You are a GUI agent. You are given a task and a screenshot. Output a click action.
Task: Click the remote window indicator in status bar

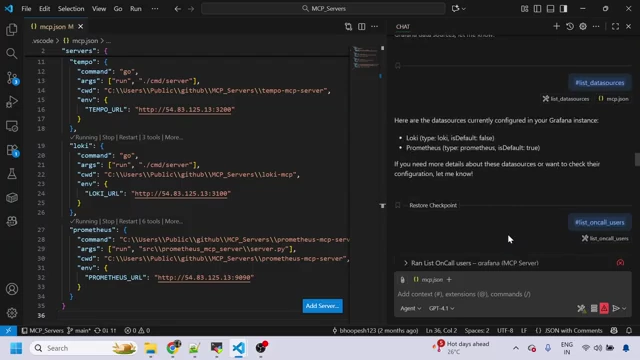coord(8,331)
